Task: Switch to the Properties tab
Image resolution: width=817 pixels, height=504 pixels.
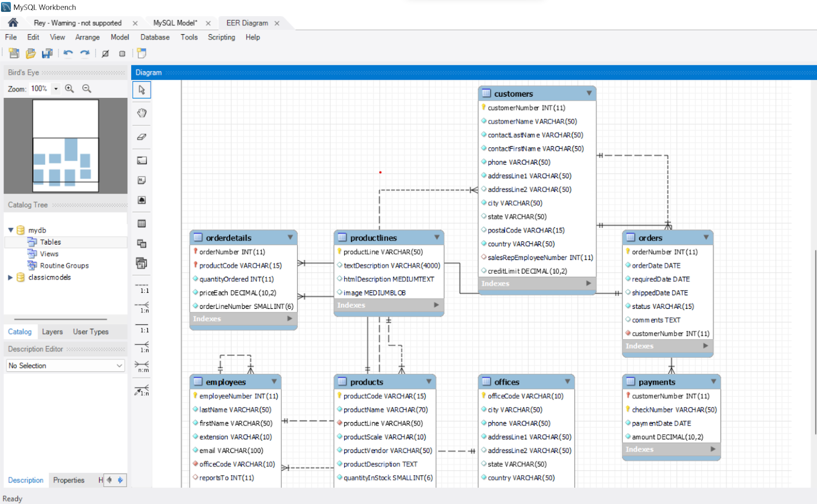Action: pyautogui.click(x=68, y=480)
